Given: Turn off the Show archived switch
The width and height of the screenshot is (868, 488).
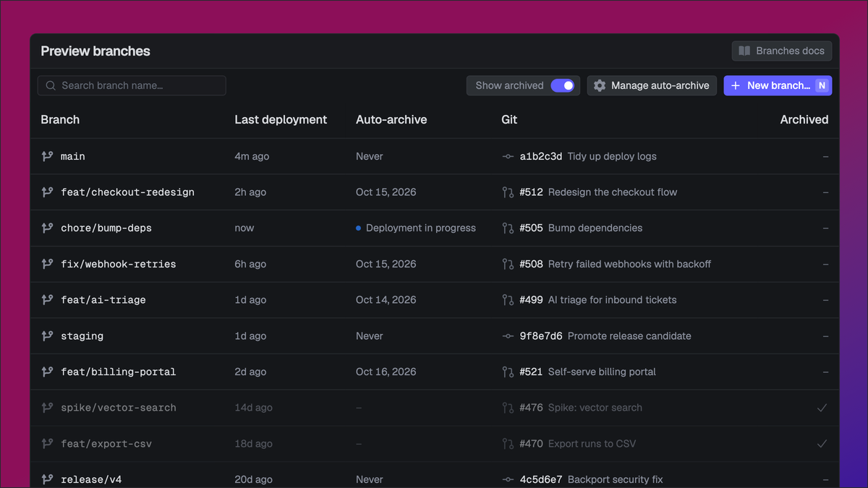Looking at the screenshot, I should pyautogui.click(x=562, y=85).
